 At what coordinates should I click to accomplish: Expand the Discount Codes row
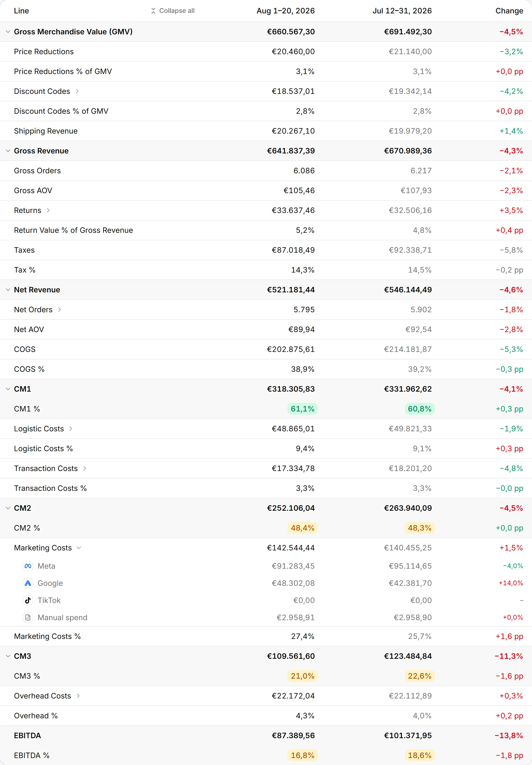[77, 91]
